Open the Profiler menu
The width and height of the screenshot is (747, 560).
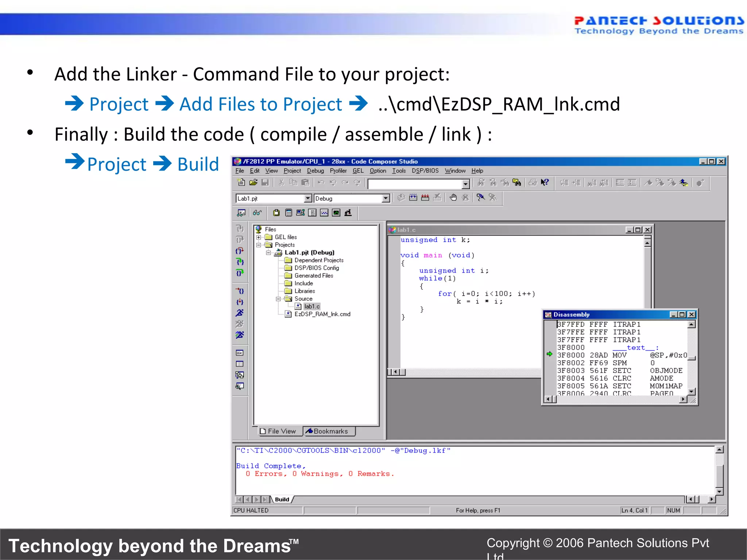(x=338, y=171)
